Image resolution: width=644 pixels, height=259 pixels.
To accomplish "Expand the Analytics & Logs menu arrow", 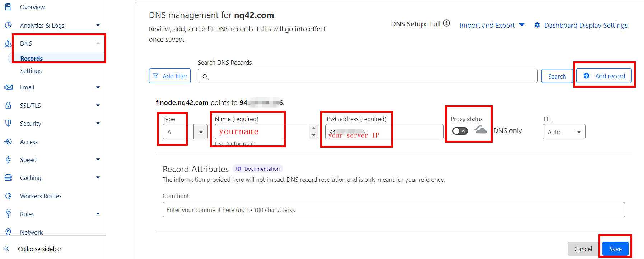I will point(98,25).
